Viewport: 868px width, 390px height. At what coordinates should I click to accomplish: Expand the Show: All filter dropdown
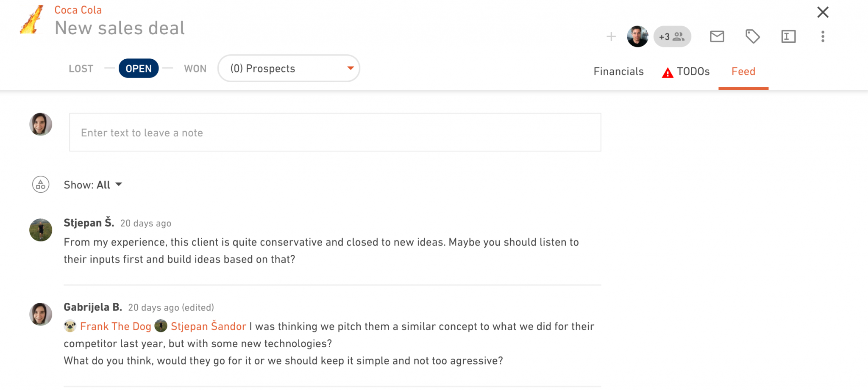[x=93, y=185]
